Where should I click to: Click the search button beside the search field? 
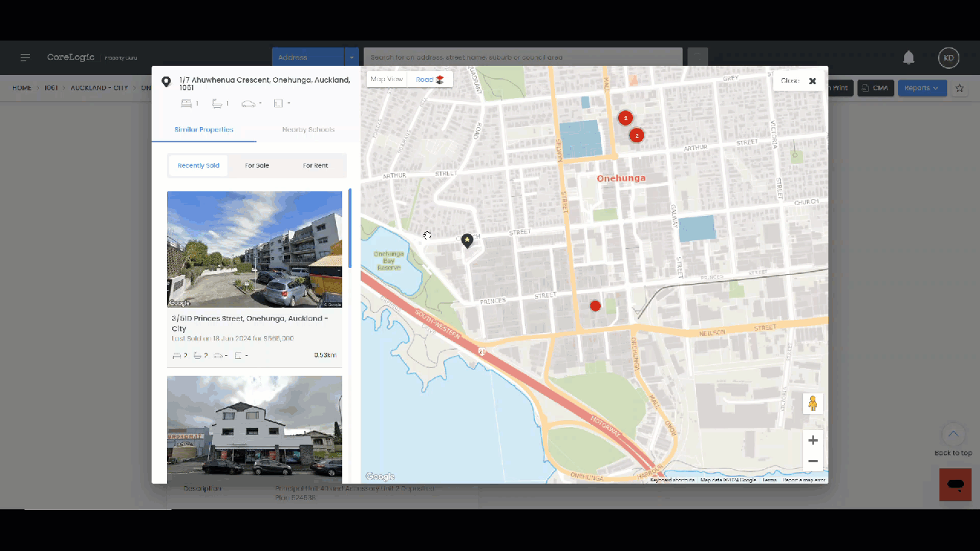pyautogui.click(x=697, y=57)
